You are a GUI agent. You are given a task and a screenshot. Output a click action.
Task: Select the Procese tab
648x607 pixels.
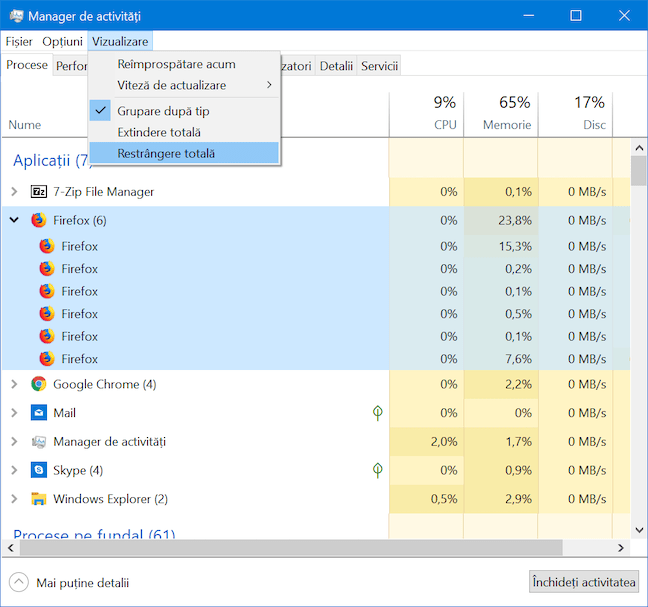(x=27, y=65)
